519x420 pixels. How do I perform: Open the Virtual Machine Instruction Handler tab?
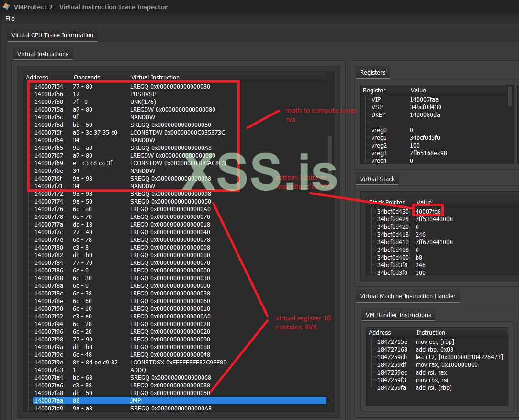(x=407, y=296)
